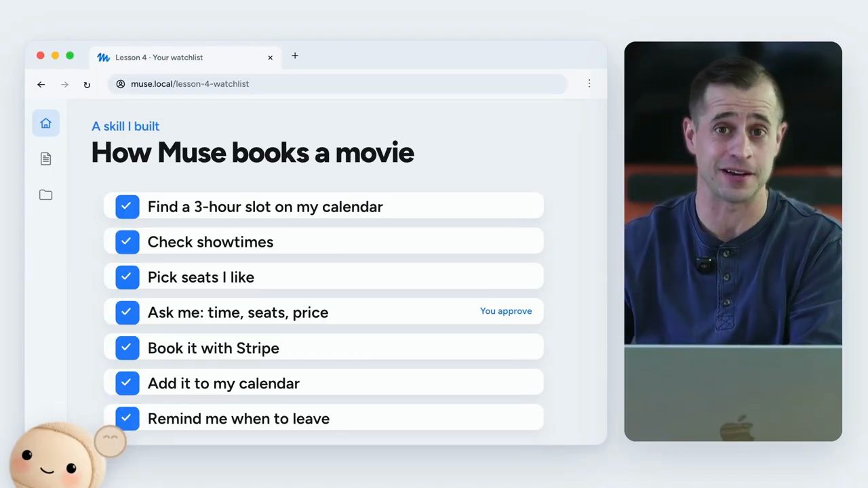Click the site info icon in address bar
Viewport: 868px width, 488px height.
click(x=121, y=84)
